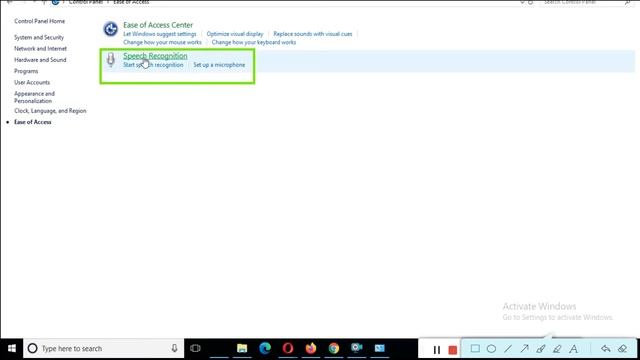Launch Microsoft Edge from taskbar
The height and width of the screenshot is (360, 640).
pos(265,348)
